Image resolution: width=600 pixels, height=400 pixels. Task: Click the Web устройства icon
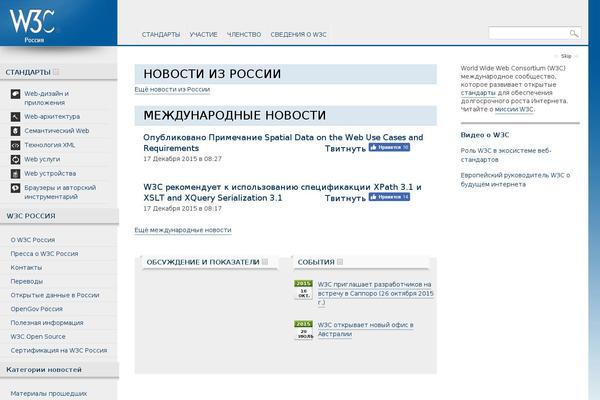pyautogui.click(x=15, y=174)
